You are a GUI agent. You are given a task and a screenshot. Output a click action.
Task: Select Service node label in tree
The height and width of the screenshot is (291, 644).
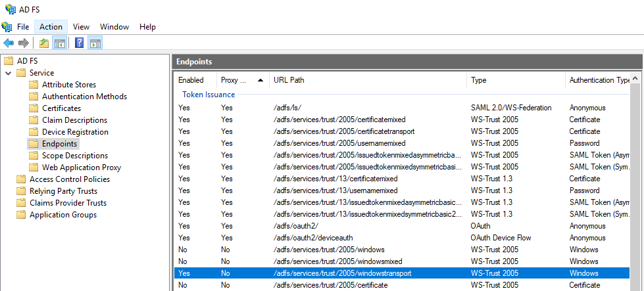coord(41,73)
